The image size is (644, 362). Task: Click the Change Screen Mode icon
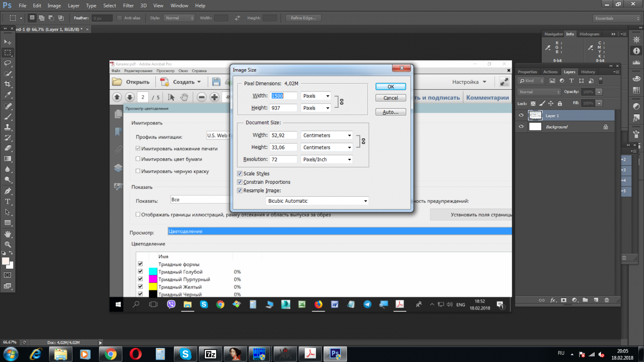pos(8,286)
